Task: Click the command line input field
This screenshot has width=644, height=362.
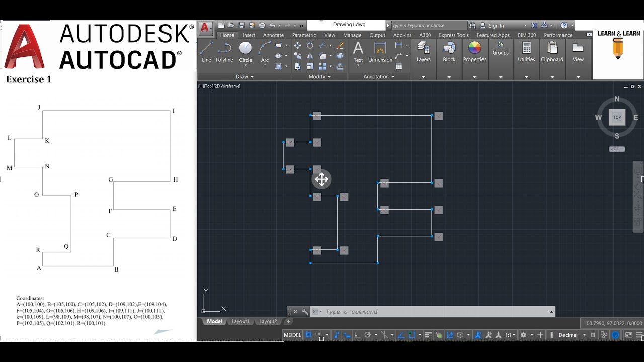Action: click(x=435, y=312)
